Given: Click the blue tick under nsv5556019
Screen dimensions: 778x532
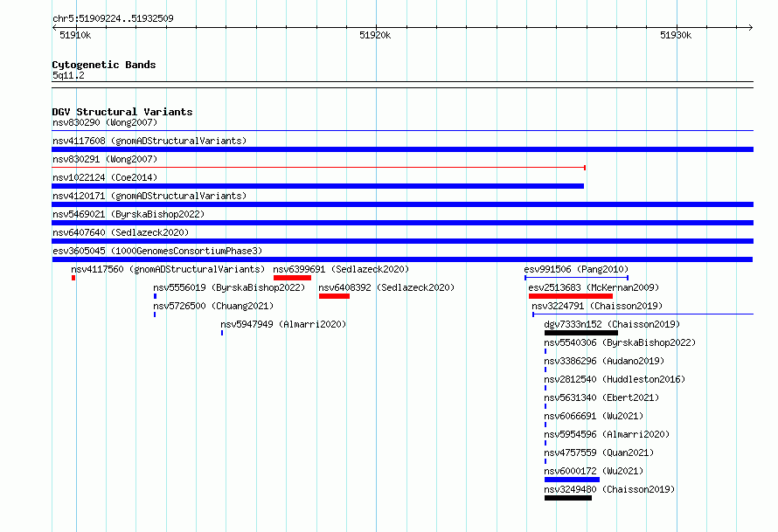Looking at the screenshot, I should point(156,296).
